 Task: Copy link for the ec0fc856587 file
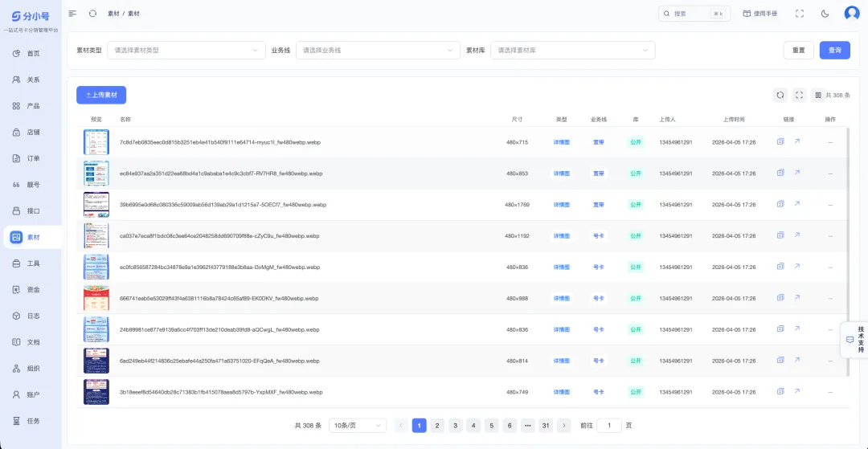[x=780, y=267]
